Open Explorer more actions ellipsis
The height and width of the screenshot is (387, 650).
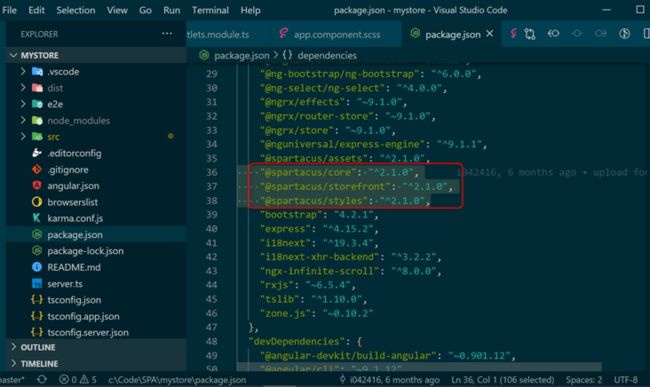[x=167, y=34]
